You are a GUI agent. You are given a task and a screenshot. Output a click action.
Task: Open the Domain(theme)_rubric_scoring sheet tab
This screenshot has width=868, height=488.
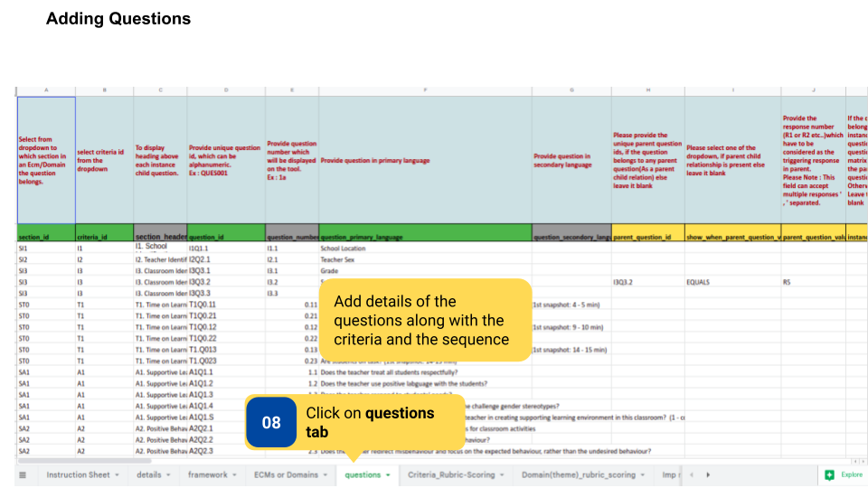577,474
